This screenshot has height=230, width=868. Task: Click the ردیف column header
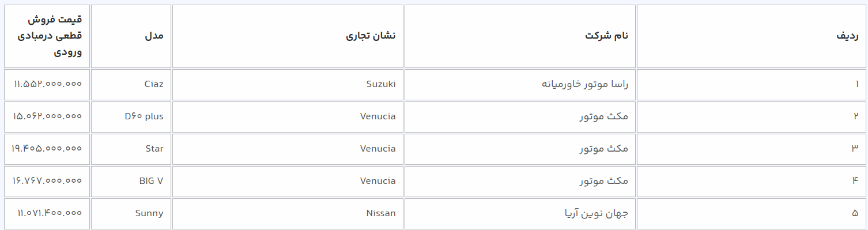[x=752, y=36]
